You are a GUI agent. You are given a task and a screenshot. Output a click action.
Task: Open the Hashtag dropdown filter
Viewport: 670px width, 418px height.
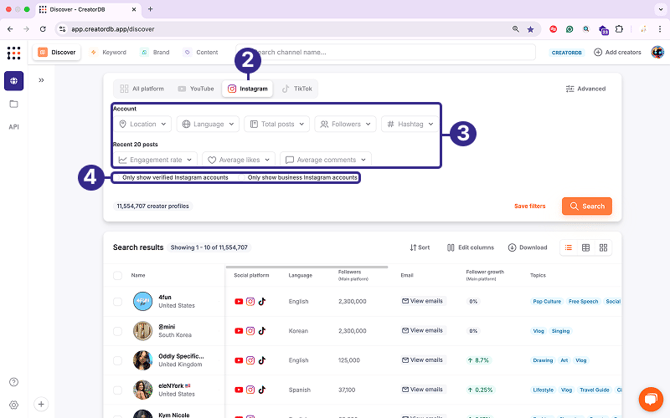click(x=410, y=124)
